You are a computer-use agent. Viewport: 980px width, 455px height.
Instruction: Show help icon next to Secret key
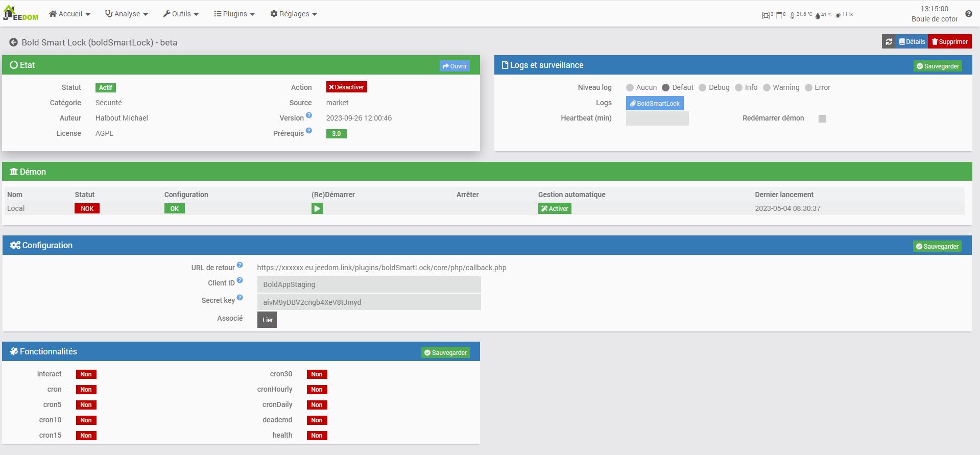(240, 298)
